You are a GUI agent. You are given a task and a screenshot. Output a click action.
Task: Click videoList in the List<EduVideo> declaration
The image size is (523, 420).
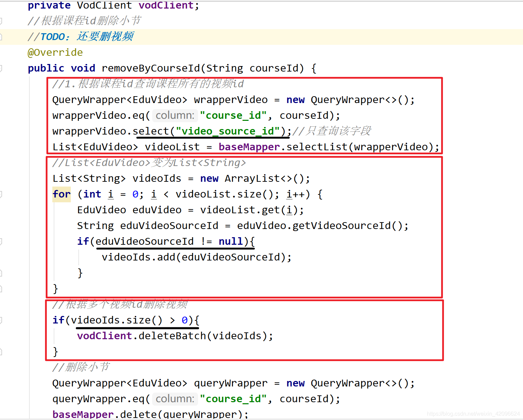pos(172,147)
